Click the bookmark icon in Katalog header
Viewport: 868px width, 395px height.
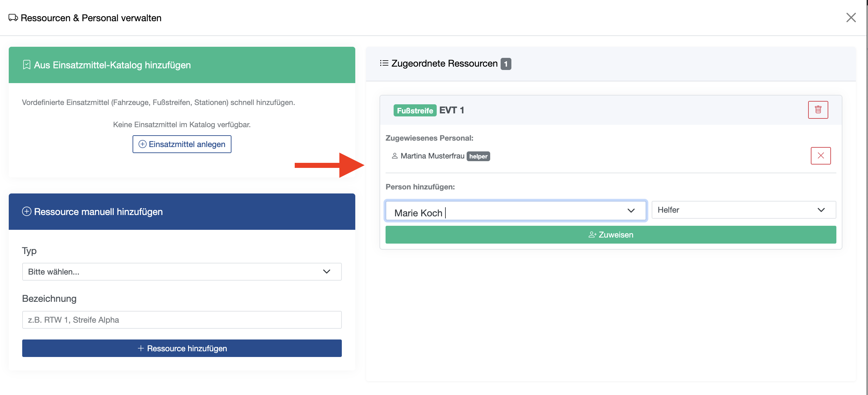(x=27, y=65)
